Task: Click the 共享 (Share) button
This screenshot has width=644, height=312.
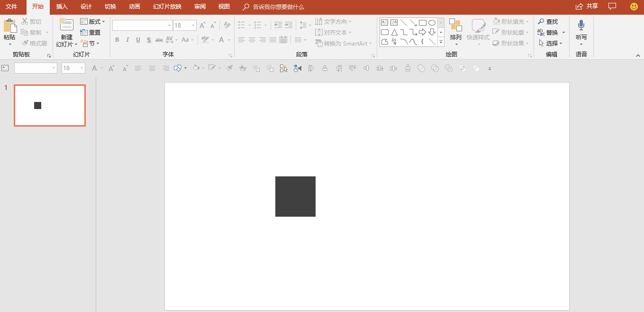Action: click(x=587, y=7)
